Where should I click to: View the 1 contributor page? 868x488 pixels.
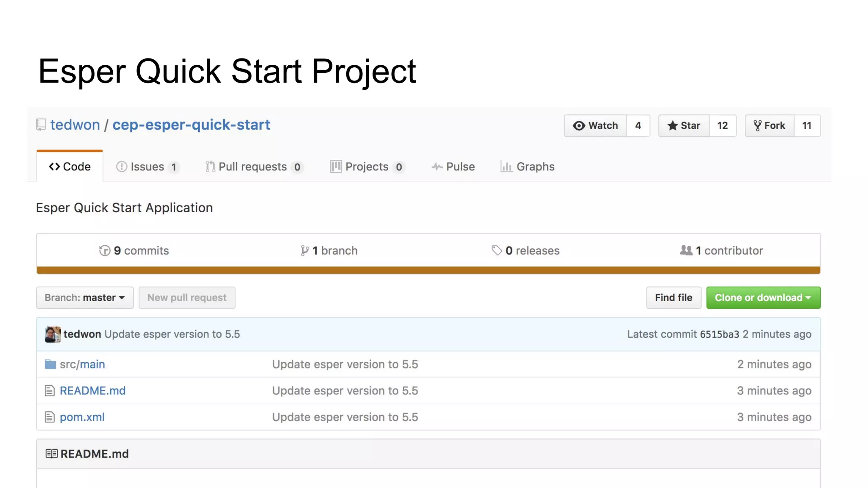tap(721, 251)
